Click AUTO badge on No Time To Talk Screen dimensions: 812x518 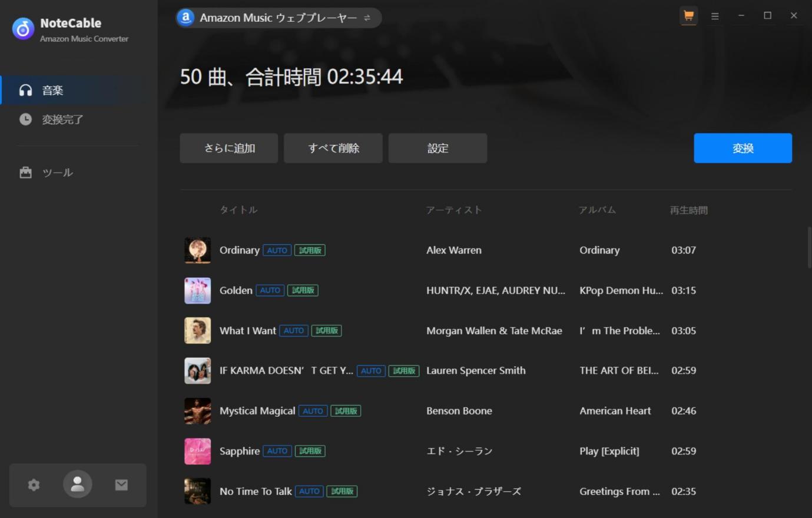(309, 491)
